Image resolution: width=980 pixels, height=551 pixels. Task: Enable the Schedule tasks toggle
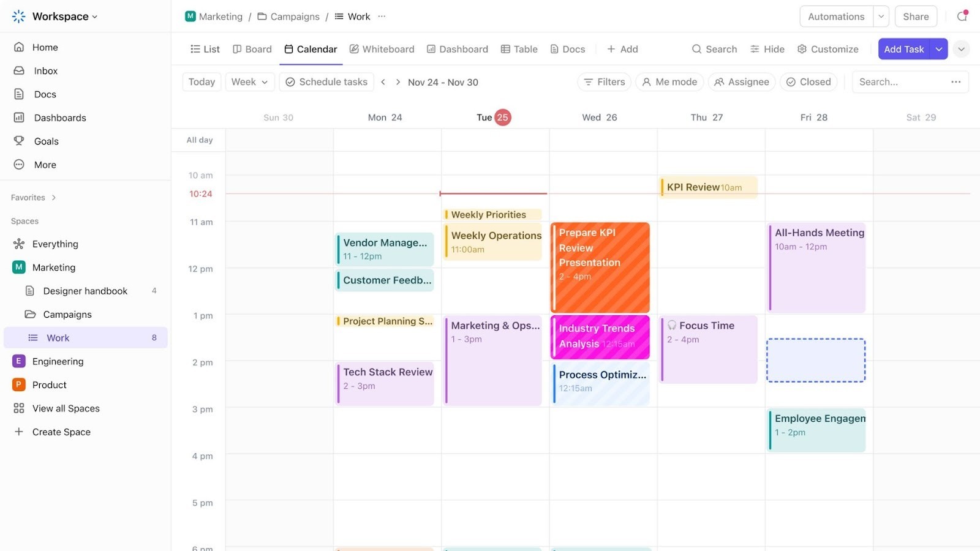(326, 81)
